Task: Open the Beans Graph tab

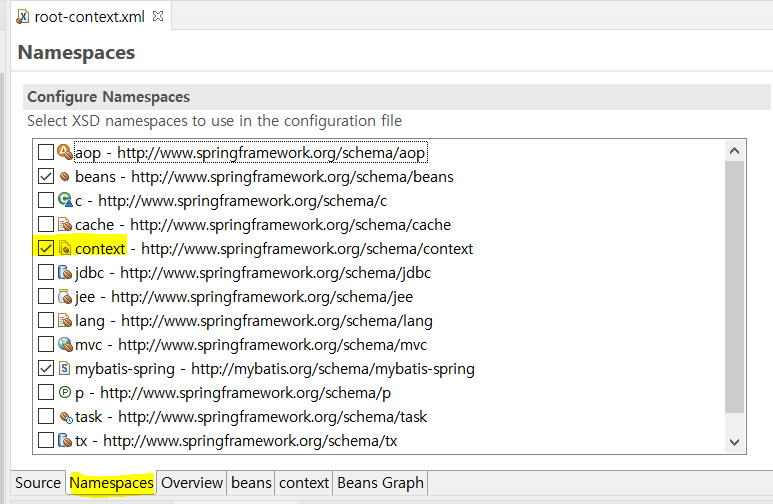Action: (380, 482)
